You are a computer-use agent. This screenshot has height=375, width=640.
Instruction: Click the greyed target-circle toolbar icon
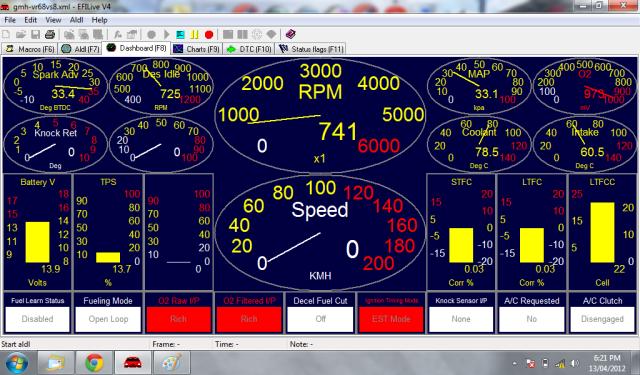(x=257, y=35)
